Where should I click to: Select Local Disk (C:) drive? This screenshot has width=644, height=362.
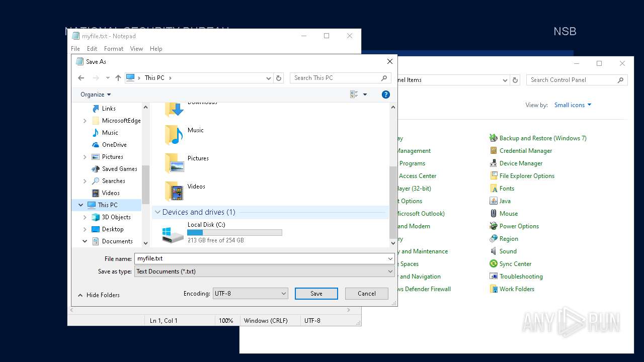222,233
